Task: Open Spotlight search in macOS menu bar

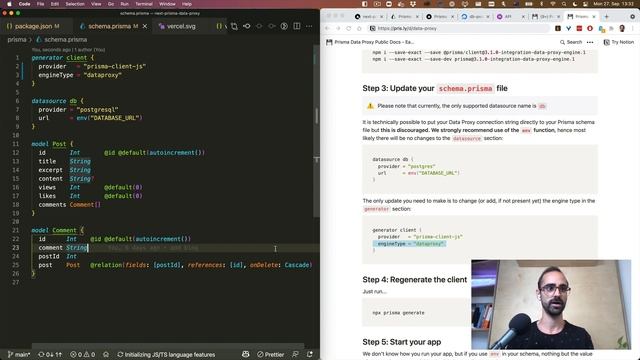Action: [564, 4]
